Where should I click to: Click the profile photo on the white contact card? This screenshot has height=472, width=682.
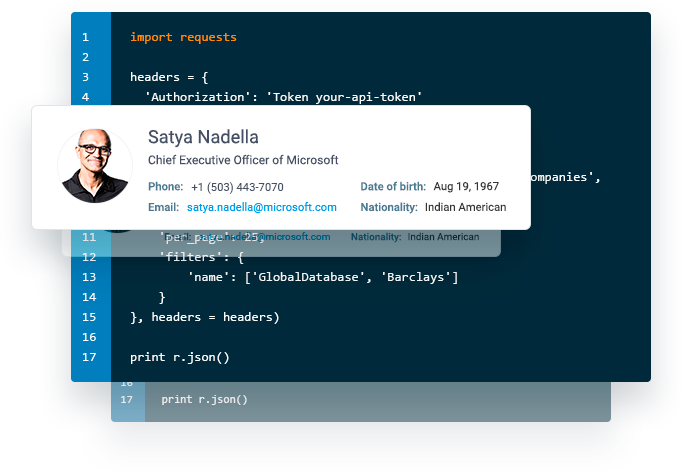[95, 166]
